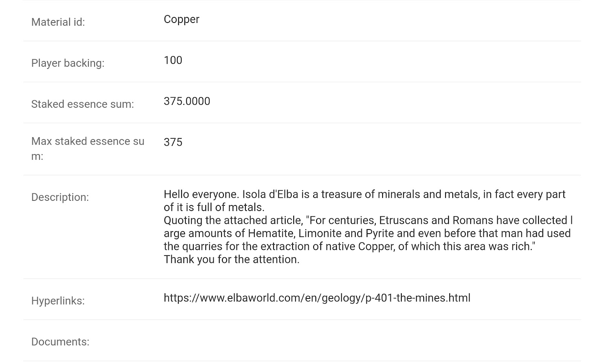Click the "Max staked essence sum:" label
This screenshot has height=364, width=603.
(87, 148)
